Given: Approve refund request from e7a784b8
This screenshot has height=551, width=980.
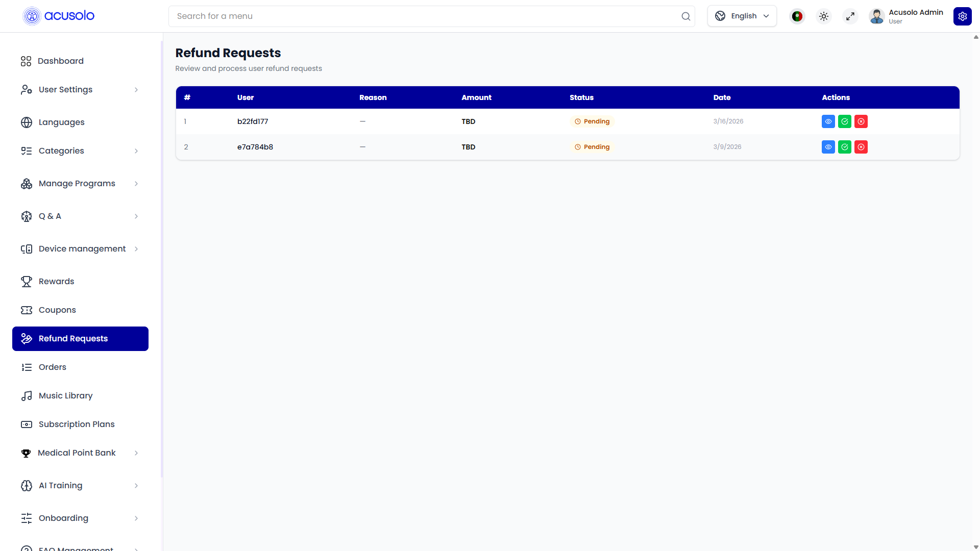Looking at the screenshot, I should [844, 147].
